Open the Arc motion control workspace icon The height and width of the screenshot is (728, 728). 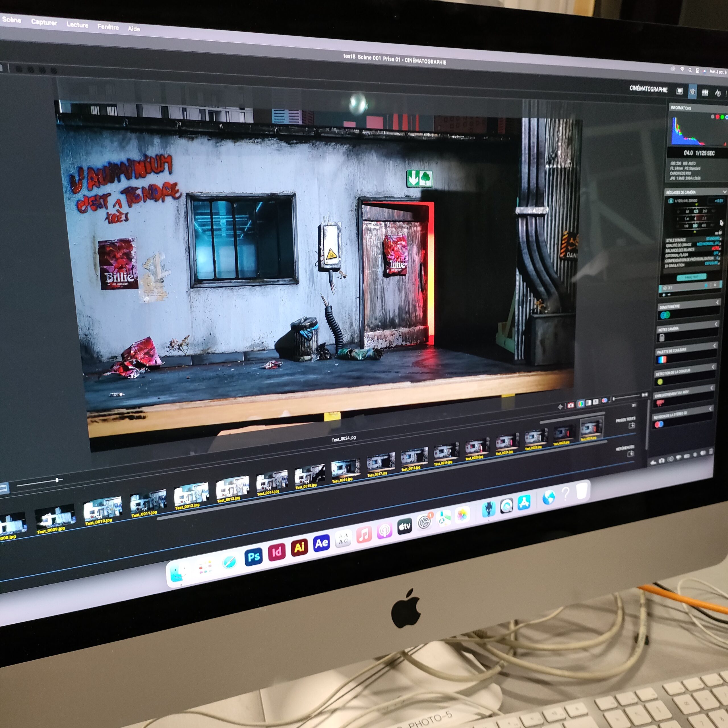pyautogui.click(x=718, y=94)
